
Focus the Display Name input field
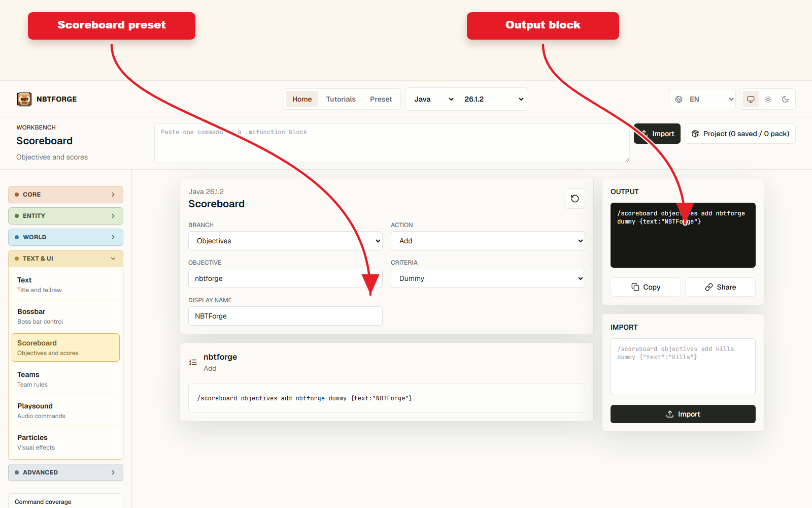pos(285,316)
